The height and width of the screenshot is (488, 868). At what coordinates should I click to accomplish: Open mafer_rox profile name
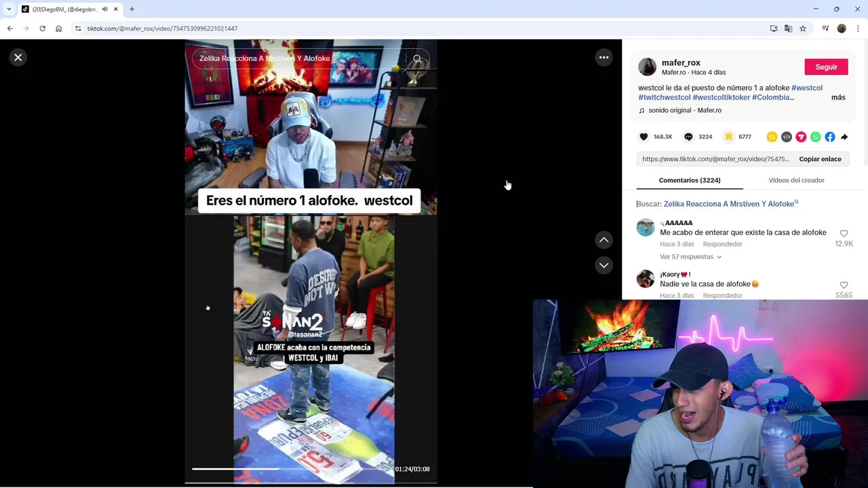click(681, 62)
